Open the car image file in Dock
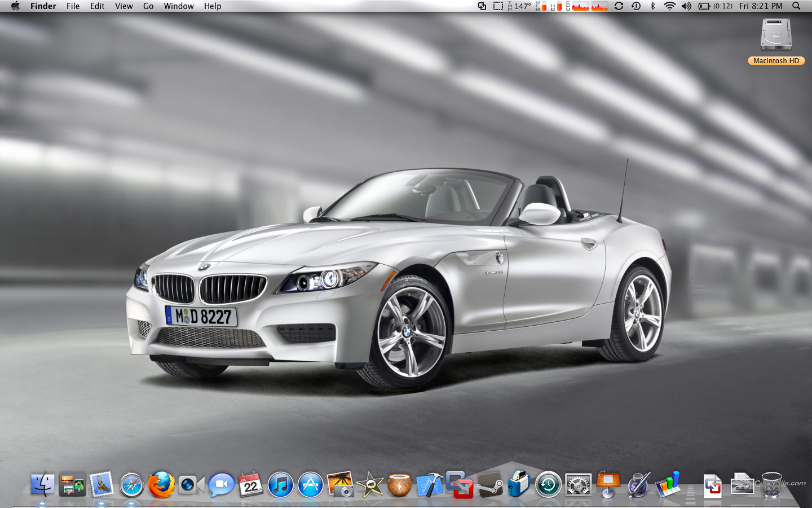The image size is (812, 508). pos(742,484)
